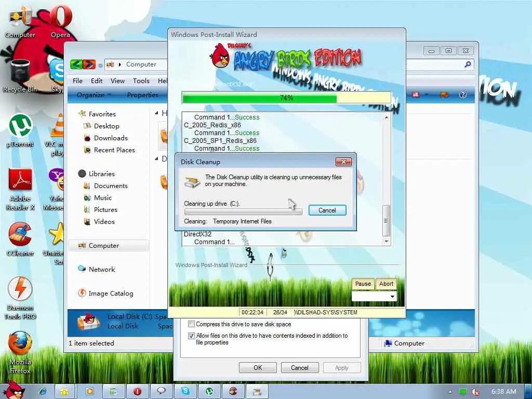Abort the Post-Install Wizard

pyautogui.click(x=386, y=284)
